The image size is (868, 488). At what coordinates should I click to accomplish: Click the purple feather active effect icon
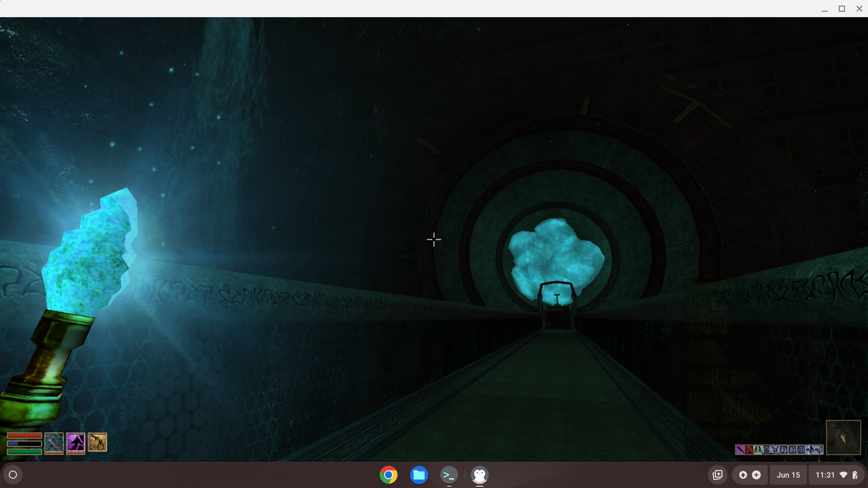pyautogui.click(x=741, y=450)
